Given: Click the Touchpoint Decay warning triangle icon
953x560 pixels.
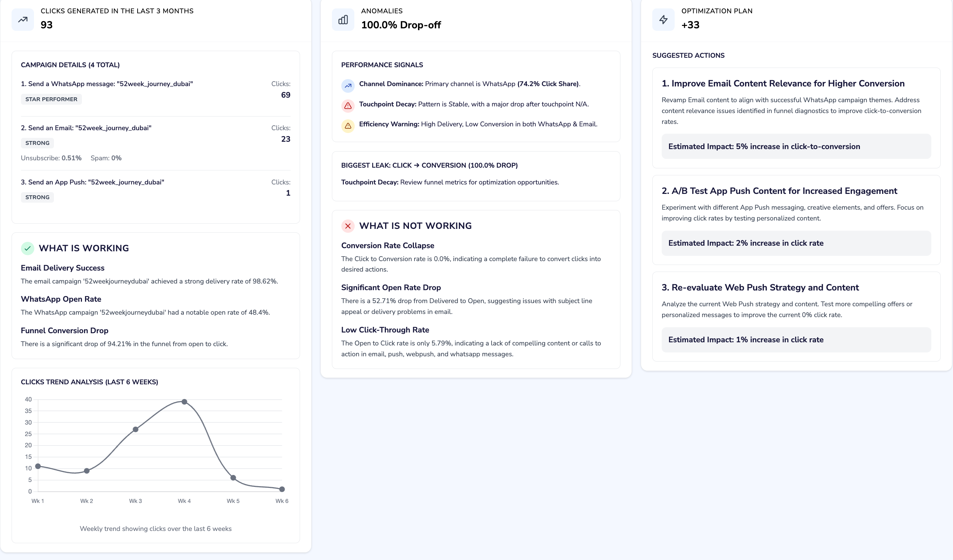Looking at the screenshot, I should 348,106.
